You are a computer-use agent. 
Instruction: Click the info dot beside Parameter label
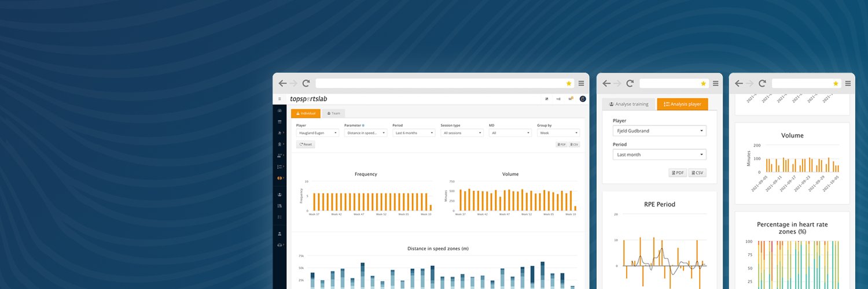tap(363, 125)
